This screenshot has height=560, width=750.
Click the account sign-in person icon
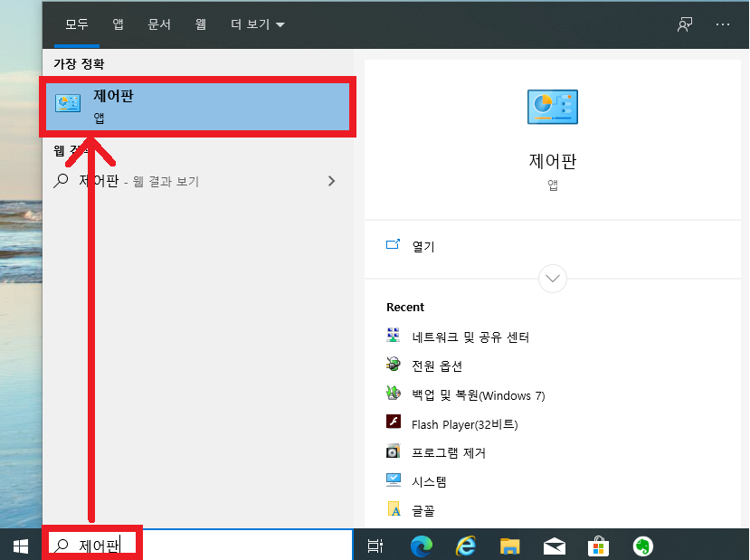[685, 24]
